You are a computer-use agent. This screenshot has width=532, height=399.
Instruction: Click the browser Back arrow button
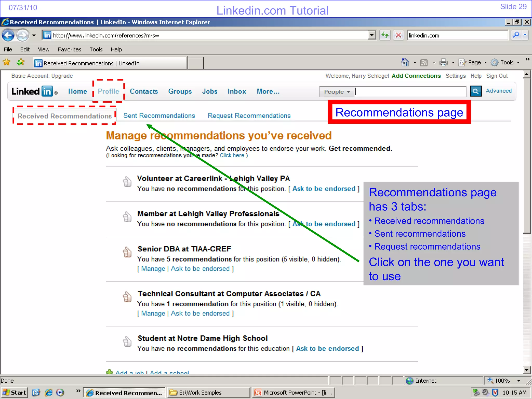tap(8, 35)
